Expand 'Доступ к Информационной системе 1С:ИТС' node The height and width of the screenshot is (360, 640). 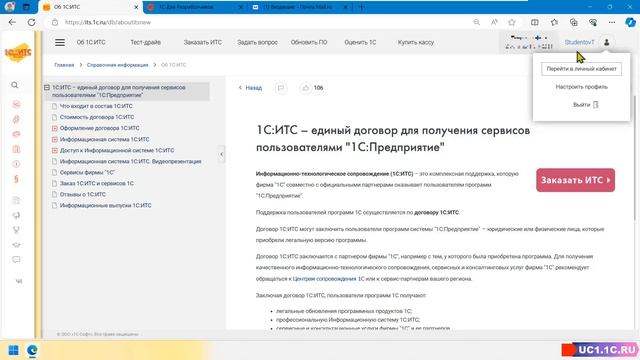[x=54, y=150]
